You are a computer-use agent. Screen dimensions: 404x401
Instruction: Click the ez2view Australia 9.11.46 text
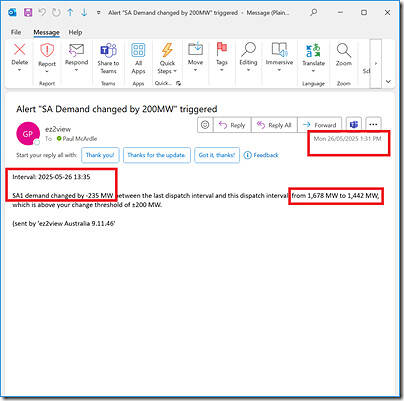(x=77, y=223)
